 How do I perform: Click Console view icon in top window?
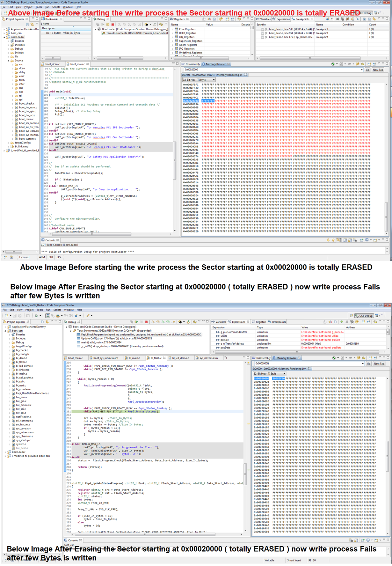click(43, 240)
